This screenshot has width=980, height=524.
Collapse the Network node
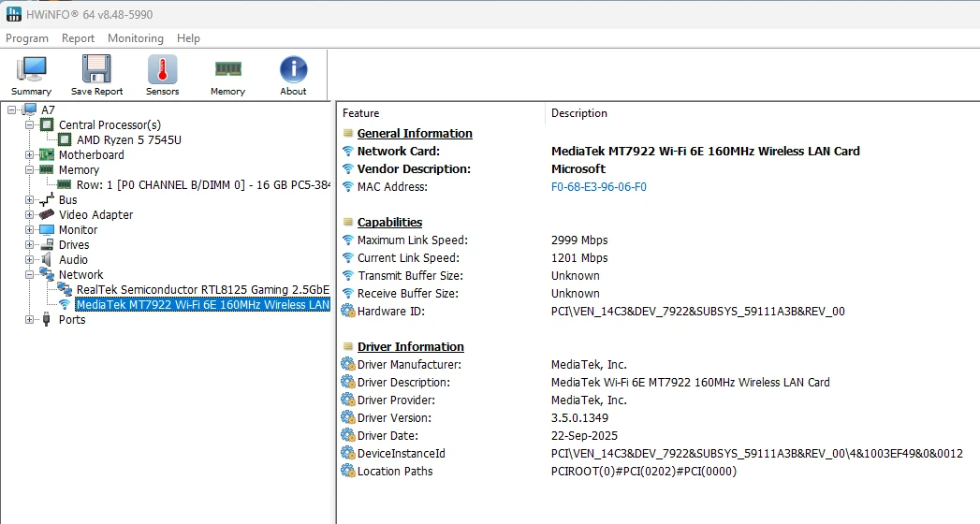pyautogui.click(x=29, y=275)
